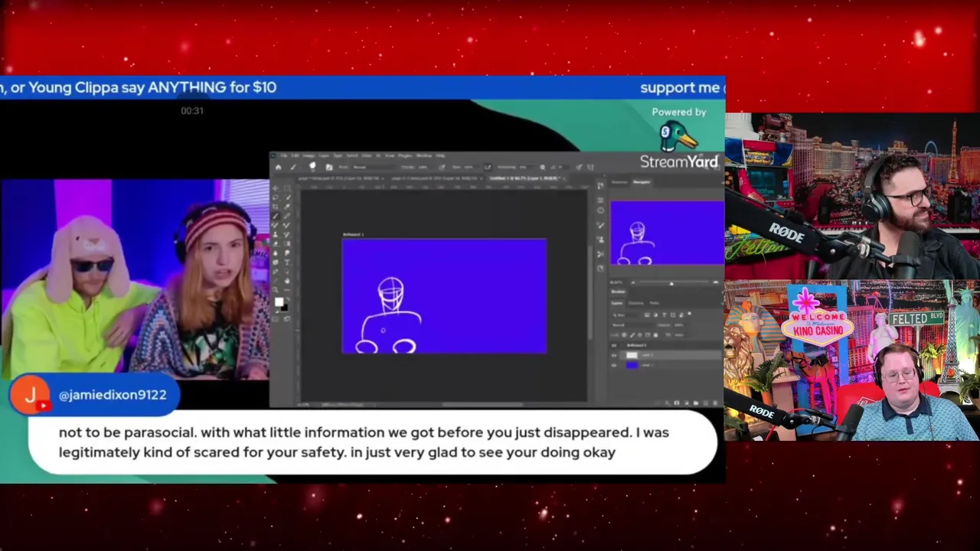Select the Move tool in Photoshop toolbar

[275, 188]
